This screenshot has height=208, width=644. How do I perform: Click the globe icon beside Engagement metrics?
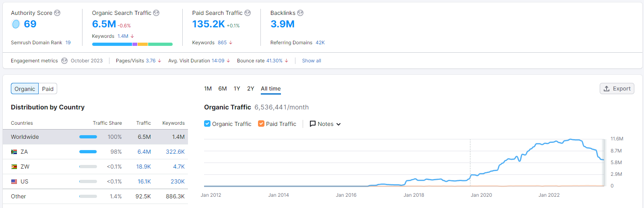click(64, 61)
